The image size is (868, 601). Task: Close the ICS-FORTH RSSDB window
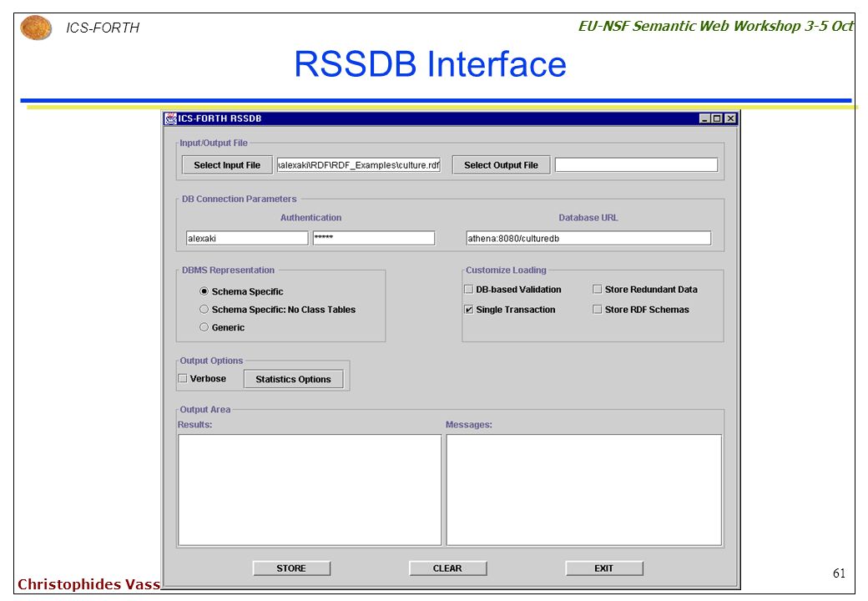(731, 119)
